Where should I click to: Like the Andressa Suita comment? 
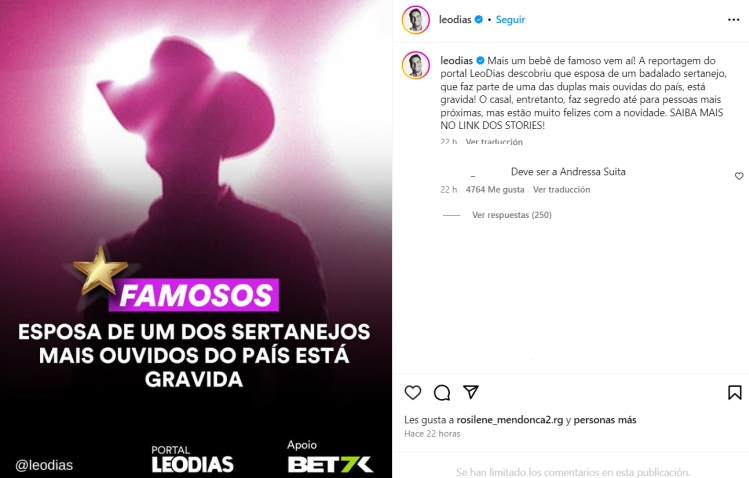(739, 176)
